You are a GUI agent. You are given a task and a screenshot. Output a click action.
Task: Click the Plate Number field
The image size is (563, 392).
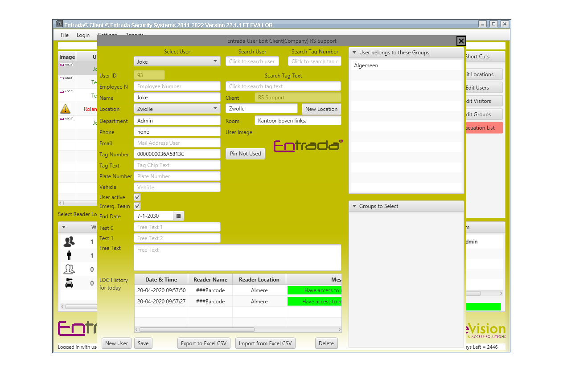177,176
